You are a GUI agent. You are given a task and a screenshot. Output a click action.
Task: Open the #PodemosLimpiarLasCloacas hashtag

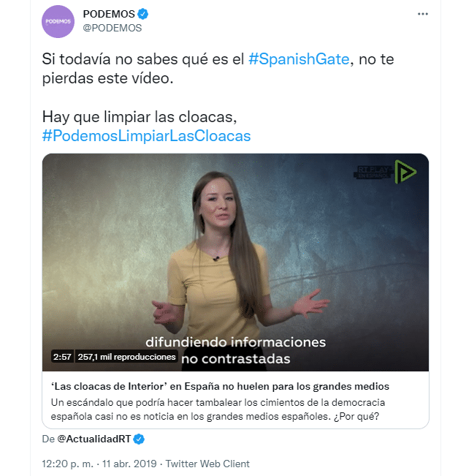click(147, 136)
